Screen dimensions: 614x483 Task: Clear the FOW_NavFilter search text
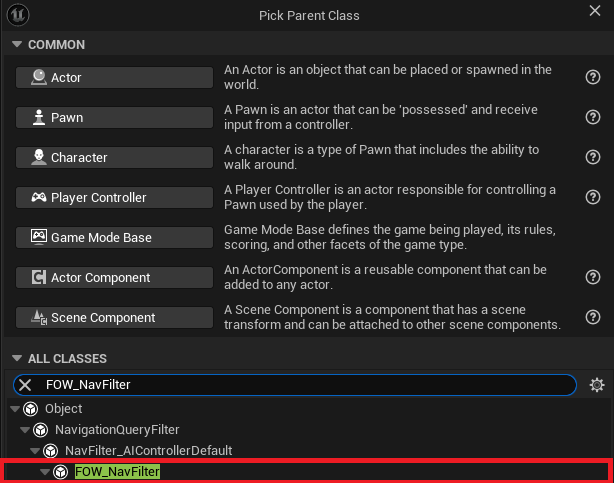(x=25, y=385)
